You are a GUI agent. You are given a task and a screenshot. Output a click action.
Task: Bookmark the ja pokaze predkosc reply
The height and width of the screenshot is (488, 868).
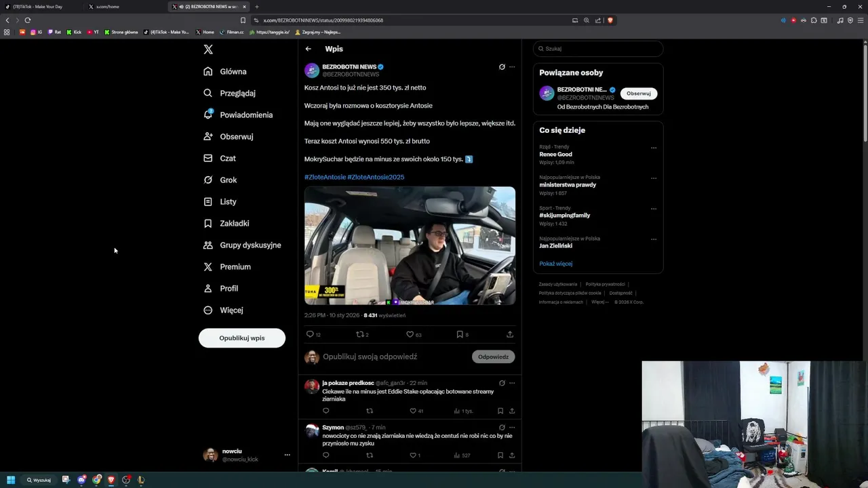coord(500,411)
